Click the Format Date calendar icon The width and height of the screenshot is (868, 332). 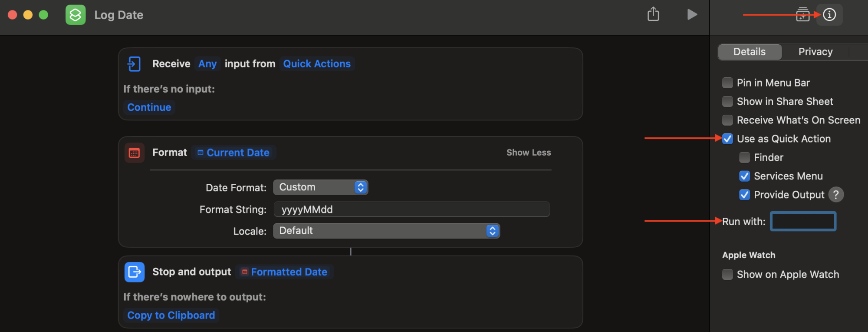[x=134, y=153]
